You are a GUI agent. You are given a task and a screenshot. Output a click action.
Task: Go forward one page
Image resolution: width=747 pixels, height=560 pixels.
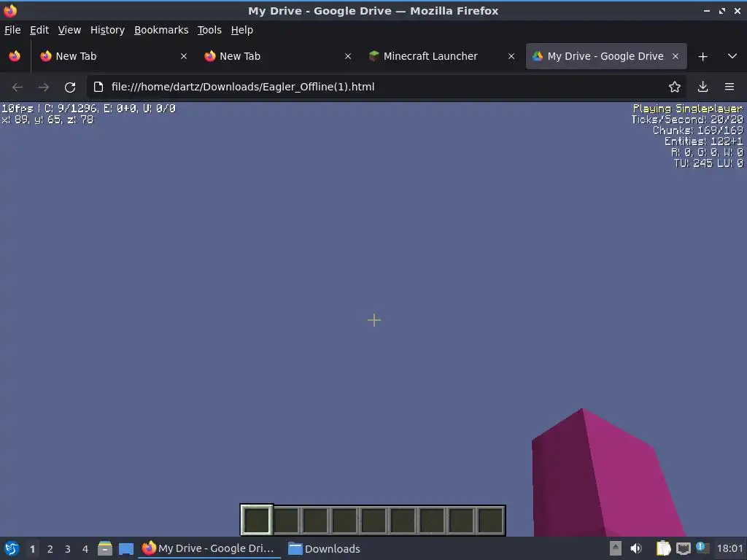coord(43,87)
